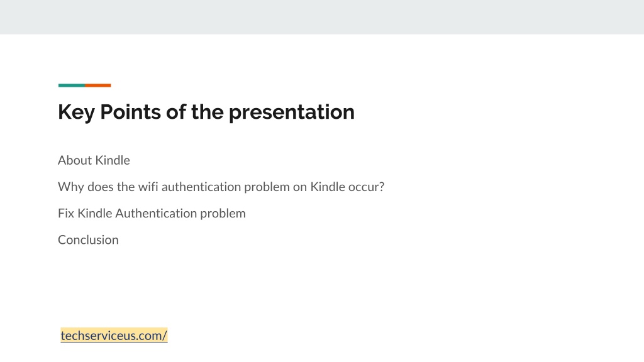This screenshot has height=362, width=644.
Task: Click the word 'Points' in the title
Action: [130, 112]
